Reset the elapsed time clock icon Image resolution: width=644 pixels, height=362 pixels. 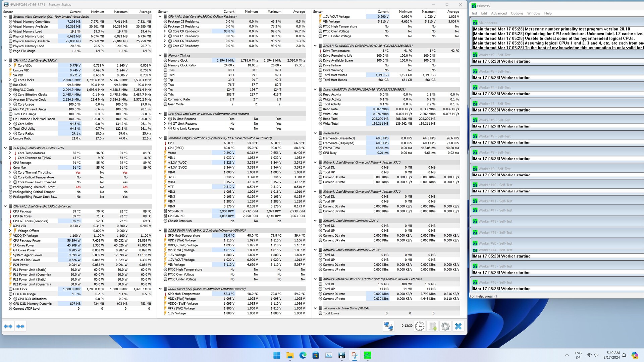click(419, 326)
